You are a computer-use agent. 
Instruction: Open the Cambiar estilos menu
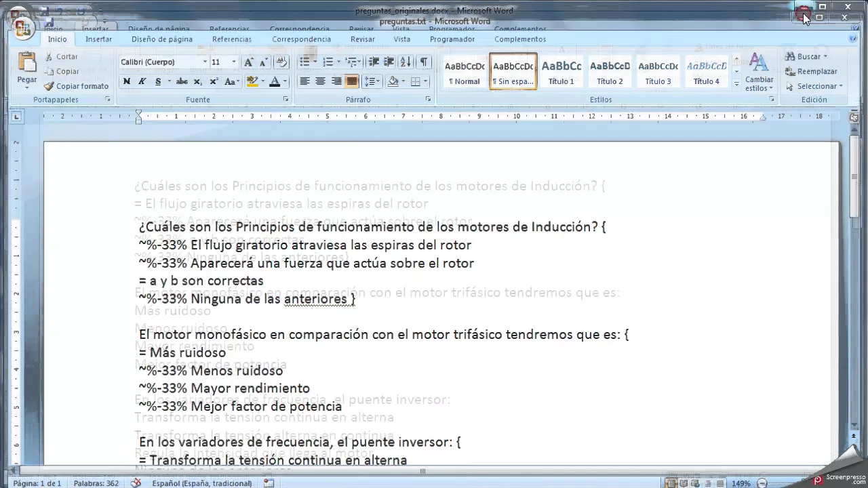click(x=759, y=73)
